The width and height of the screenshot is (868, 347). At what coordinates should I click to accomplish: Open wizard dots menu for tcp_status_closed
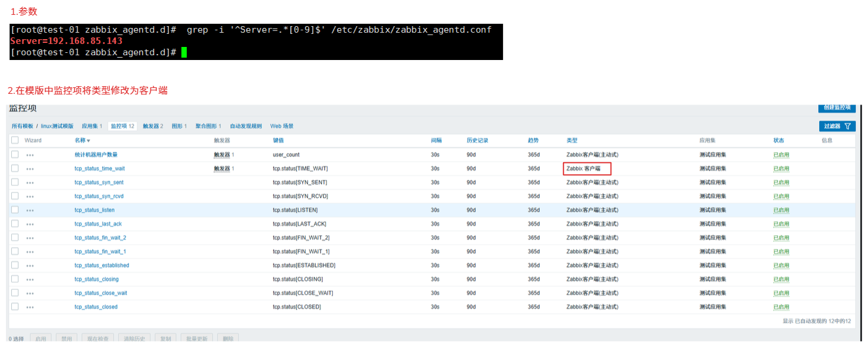pos(30,308)
